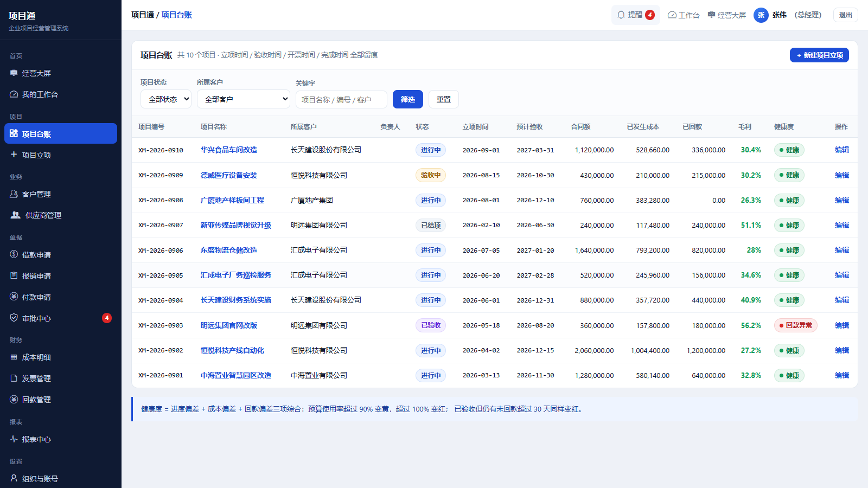Open 工作台 in the top header
The width and height of the screenshot is (868, 488).
684,15
